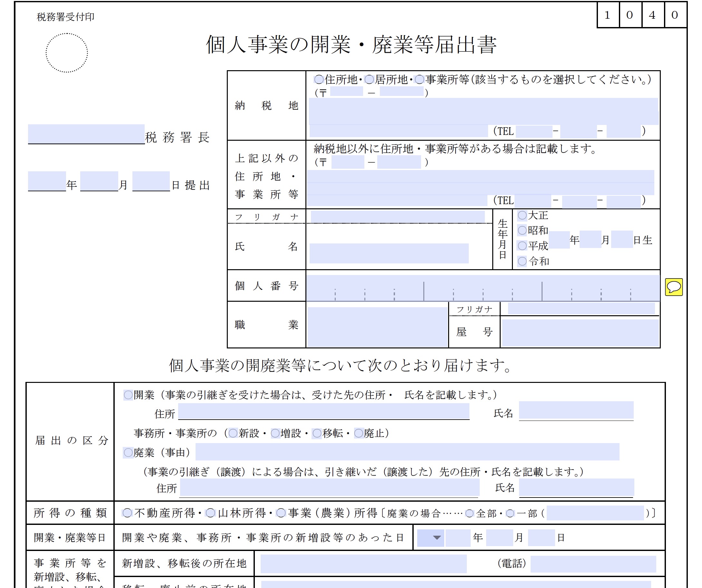This screenshot has width=702, height=588.
Task: Select the 全部 radio button
Action: [470, 513]
